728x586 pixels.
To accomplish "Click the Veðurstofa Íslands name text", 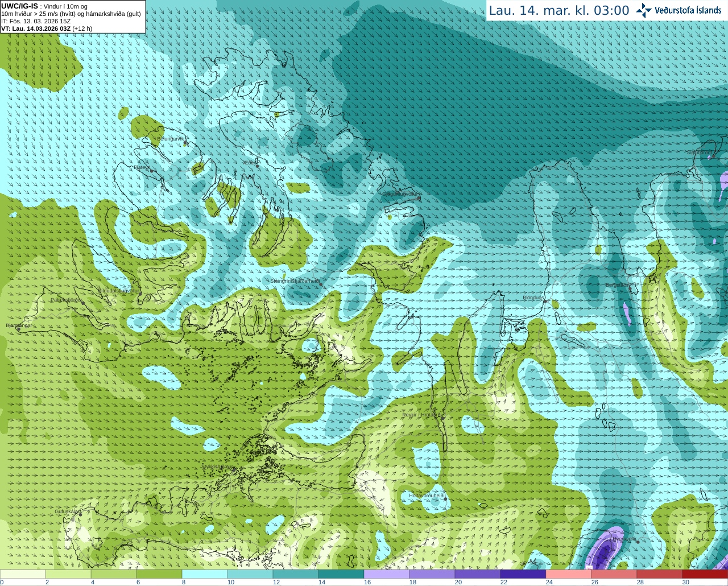I will coord(688,10).
